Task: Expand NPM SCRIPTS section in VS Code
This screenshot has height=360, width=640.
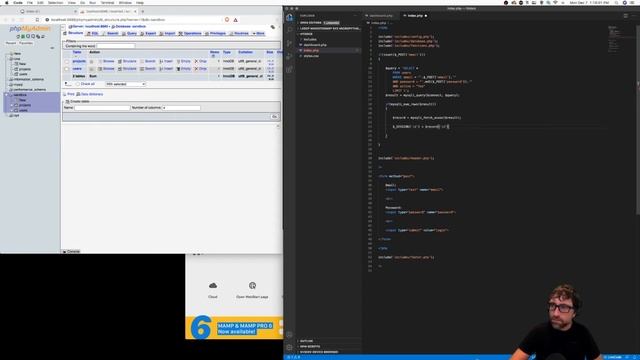Action: coord(310,346)
